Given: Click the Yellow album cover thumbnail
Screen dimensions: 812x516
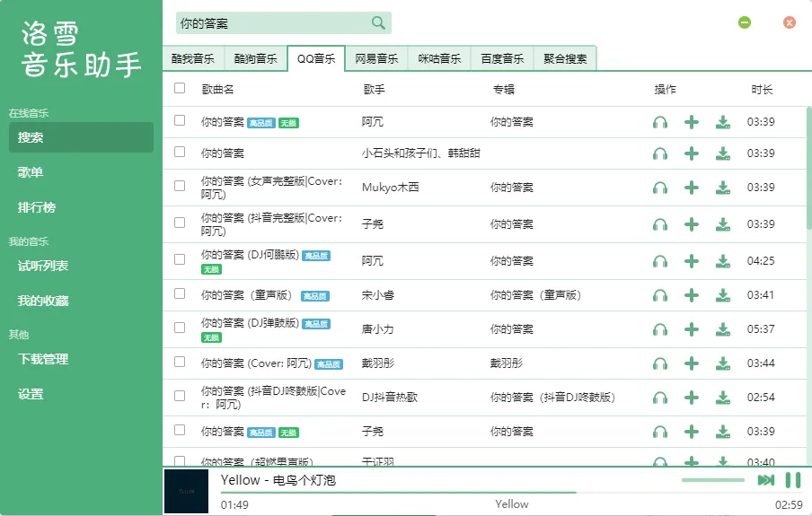Looking at the screenshot, I should (x=187, y=491).
